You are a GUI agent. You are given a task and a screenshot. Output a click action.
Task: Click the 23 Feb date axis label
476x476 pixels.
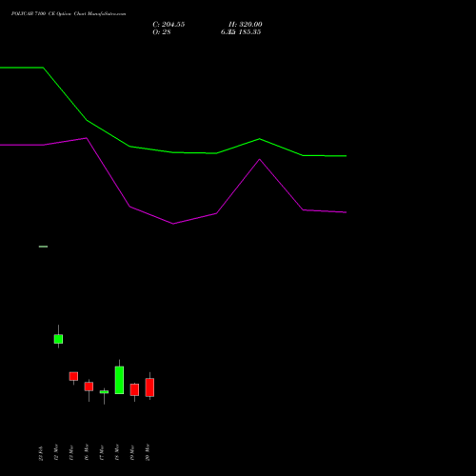click(41, 453)
